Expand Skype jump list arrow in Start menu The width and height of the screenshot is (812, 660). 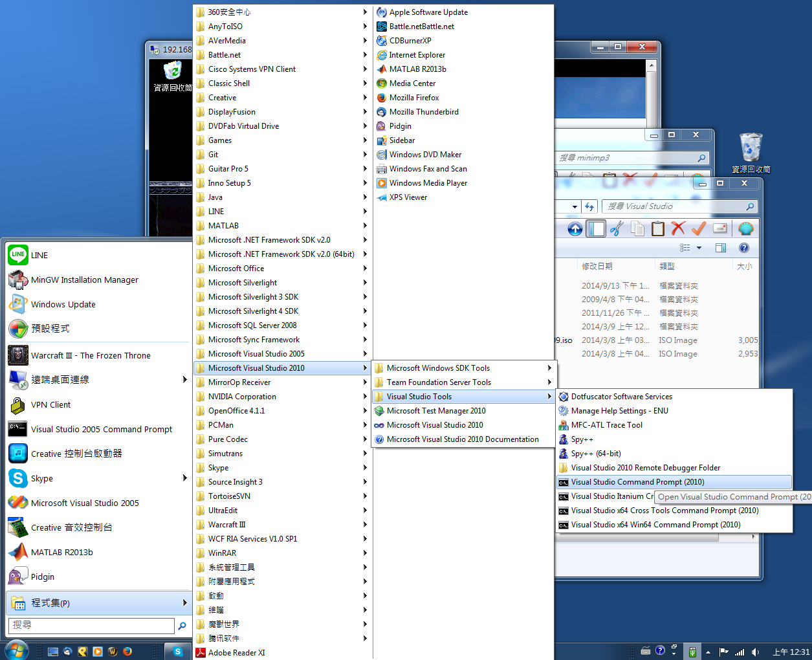(x=184, y=478)
